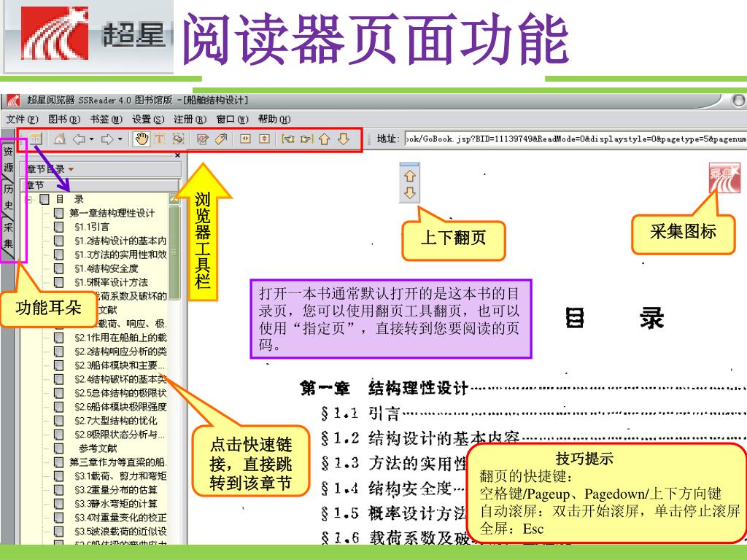Open the annotation pencil tool

[x=203, y=139]
